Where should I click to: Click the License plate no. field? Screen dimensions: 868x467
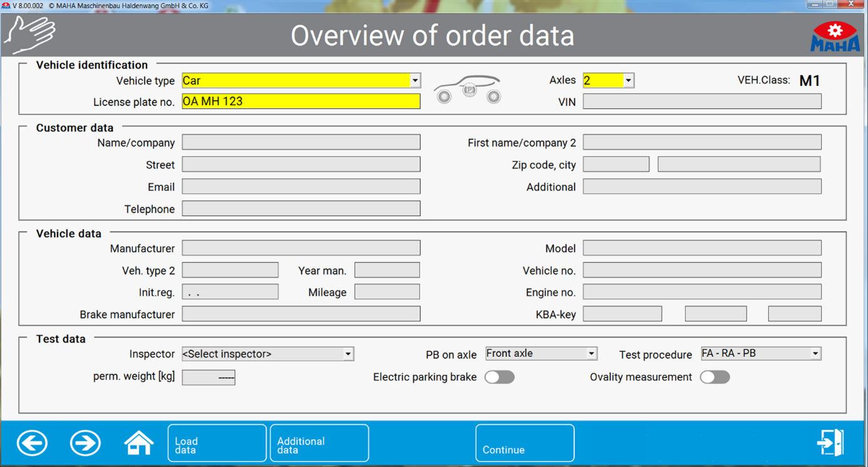301,101
